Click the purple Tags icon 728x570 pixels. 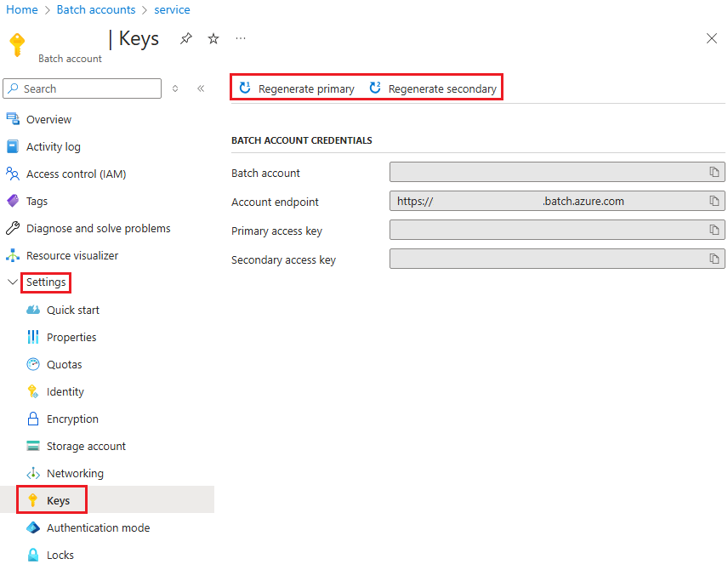13,201
